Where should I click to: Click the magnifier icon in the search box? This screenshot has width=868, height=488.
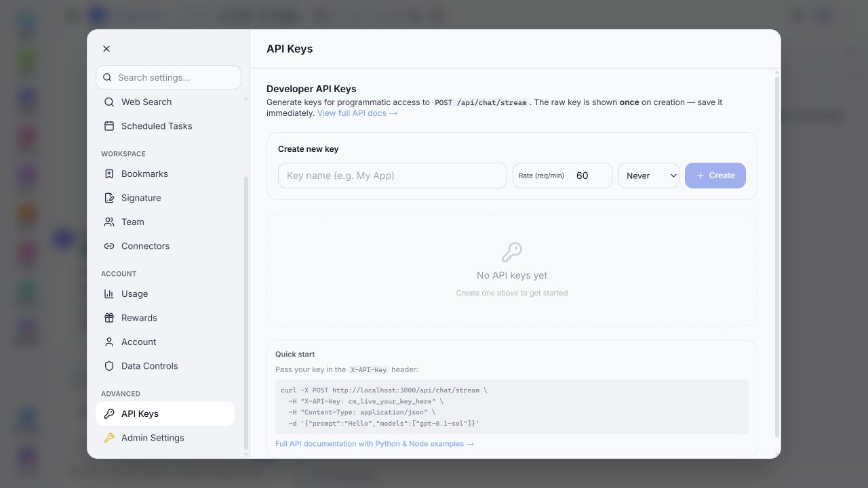107,77
